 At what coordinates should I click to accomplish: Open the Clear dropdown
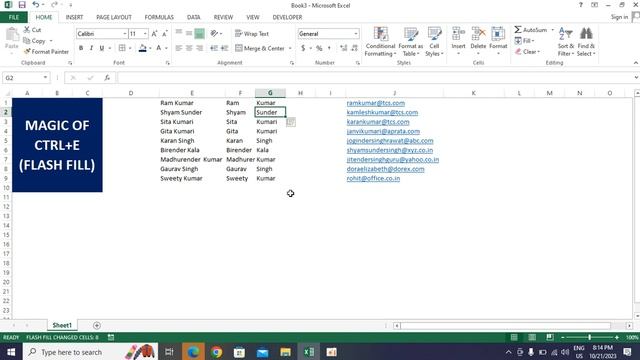click(x=527, y=52)
